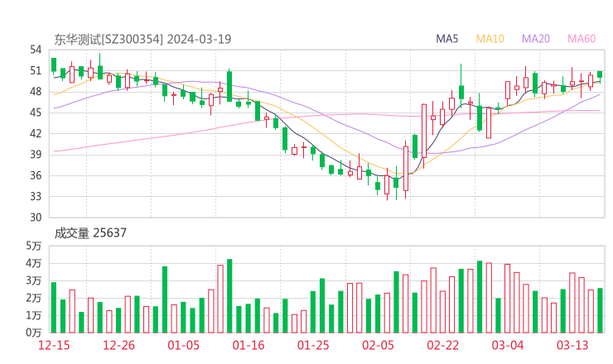Click the first green volume bar near 12-15

coord(54,308)
